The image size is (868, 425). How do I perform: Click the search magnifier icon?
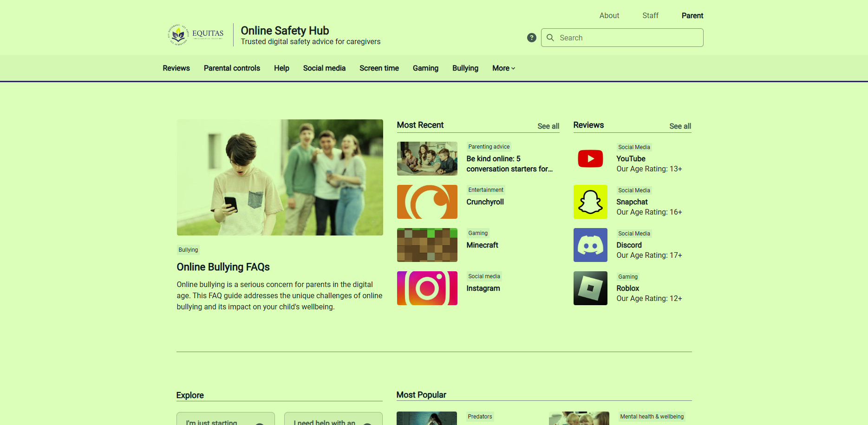coord(550,38)
